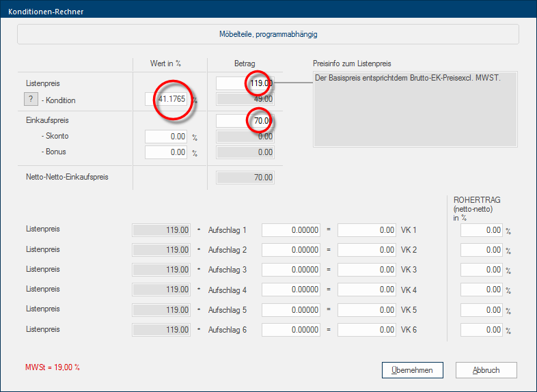The image size is (537, 392).
Task: Select the VK 4 price field
Action: (366, 290)
